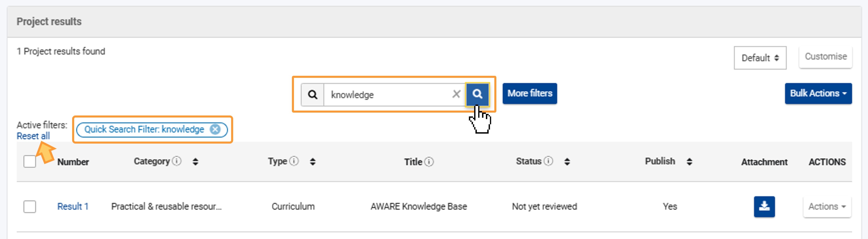
Task: Click the Yes publish cell
Action: [670, 206]
